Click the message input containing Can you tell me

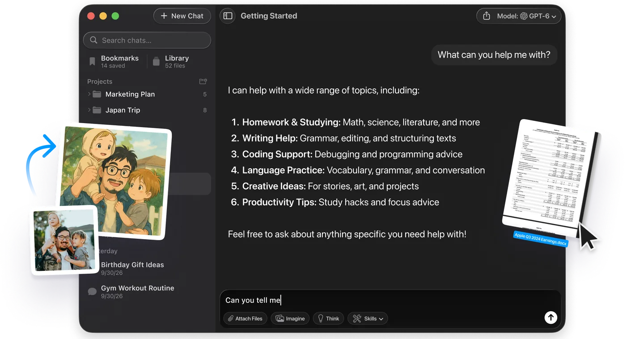point(390,300)
